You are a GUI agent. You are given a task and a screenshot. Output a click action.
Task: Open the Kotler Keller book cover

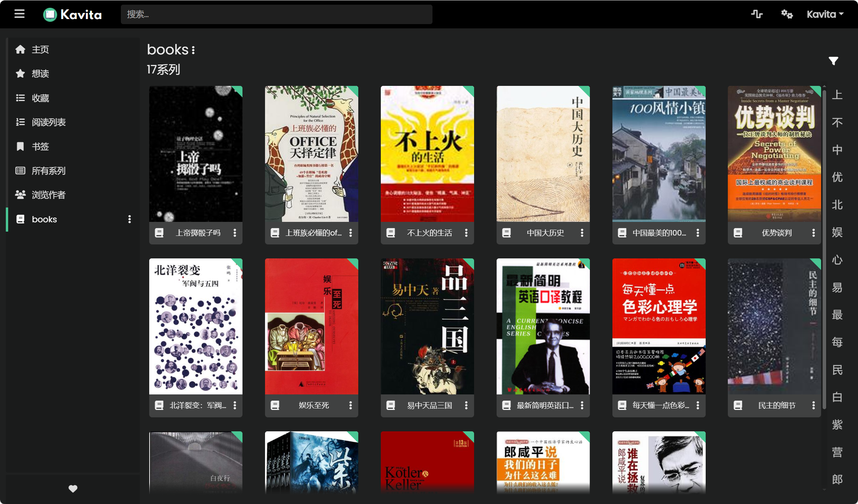pos(427,462)
